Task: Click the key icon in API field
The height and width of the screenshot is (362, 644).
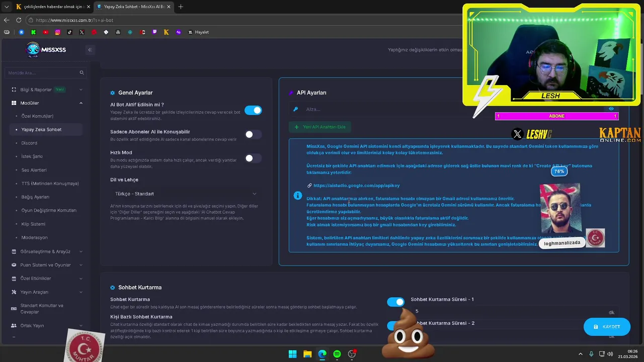Action: click(x=296, y=109)
